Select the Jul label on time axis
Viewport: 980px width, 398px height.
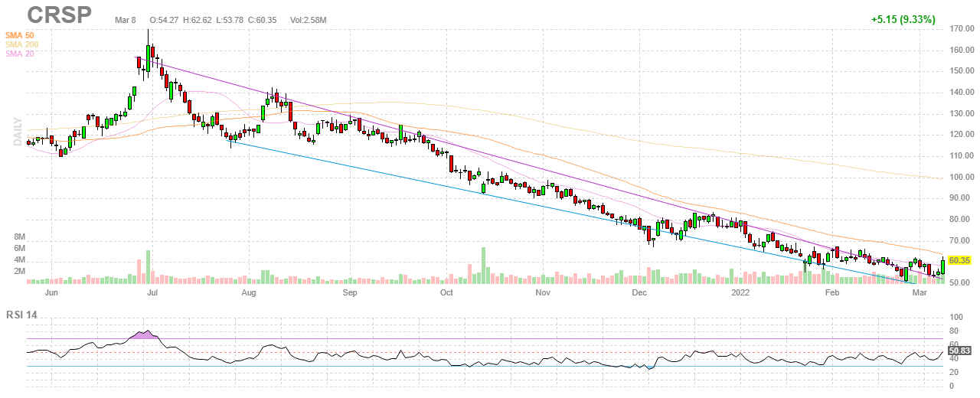[x=152, y=292]
